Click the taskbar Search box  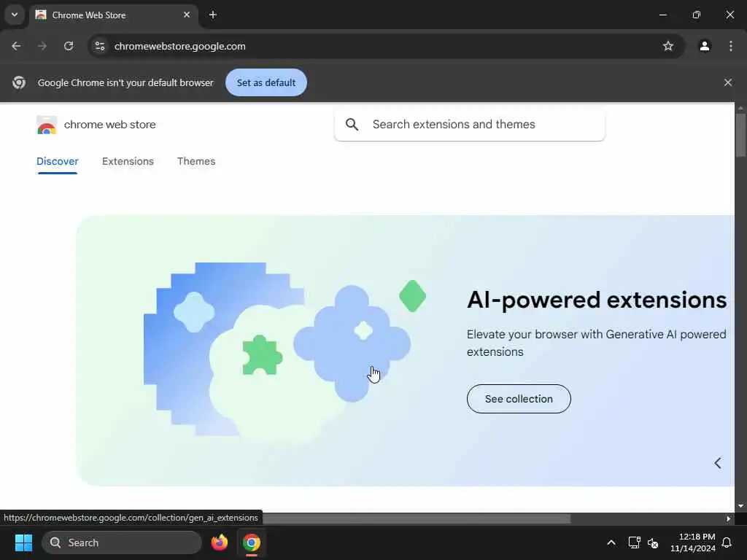122,542
